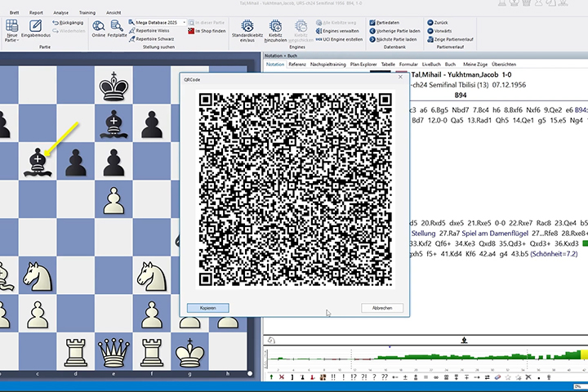The image size is (588, 392).
Task: Open Engines verwalten
Action: pyautogui.click(x=337, y=31)
